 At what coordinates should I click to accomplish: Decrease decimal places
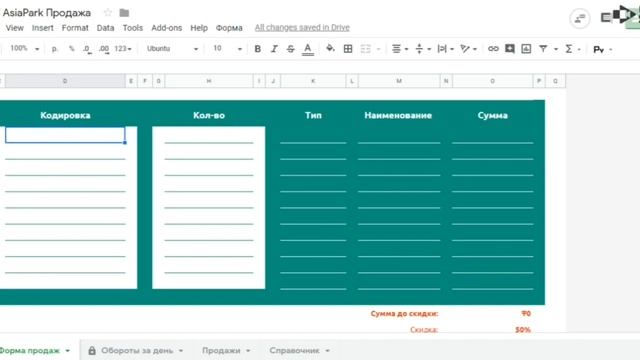pos(87,49)
